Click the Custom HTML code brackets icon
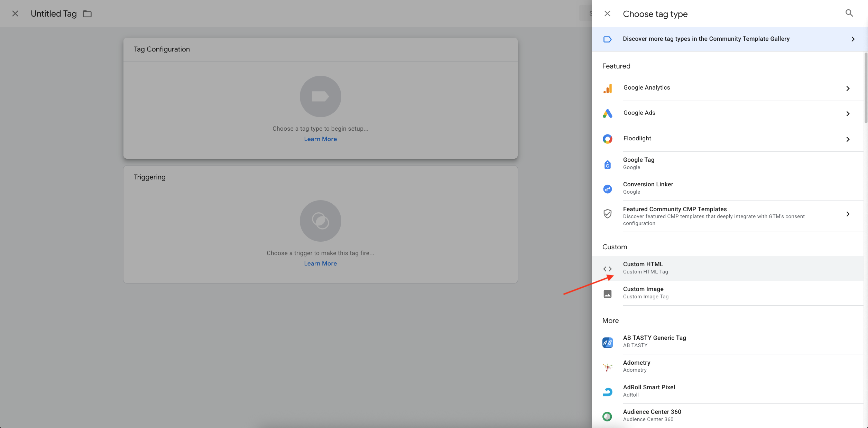868x428 pixels. tap(608, 269)
